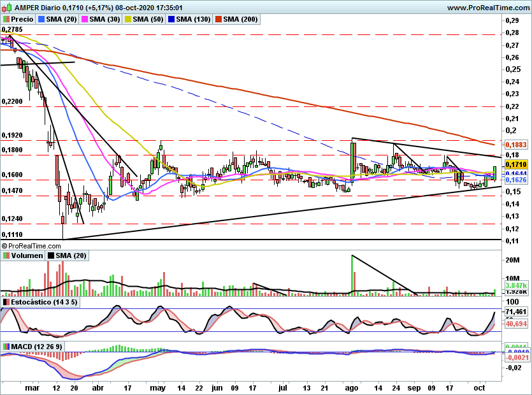Open the MACD (12 26 9) label
Image resolution: width=532 pixels, height=395 pixels.
[37, 347]
